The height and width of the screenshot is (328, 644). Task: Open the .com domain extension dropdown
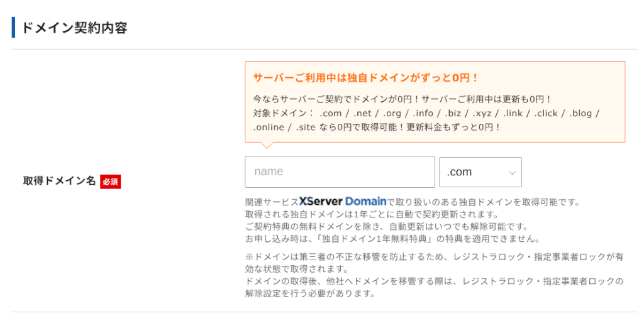pyautogui.click(x=480, y=172)
